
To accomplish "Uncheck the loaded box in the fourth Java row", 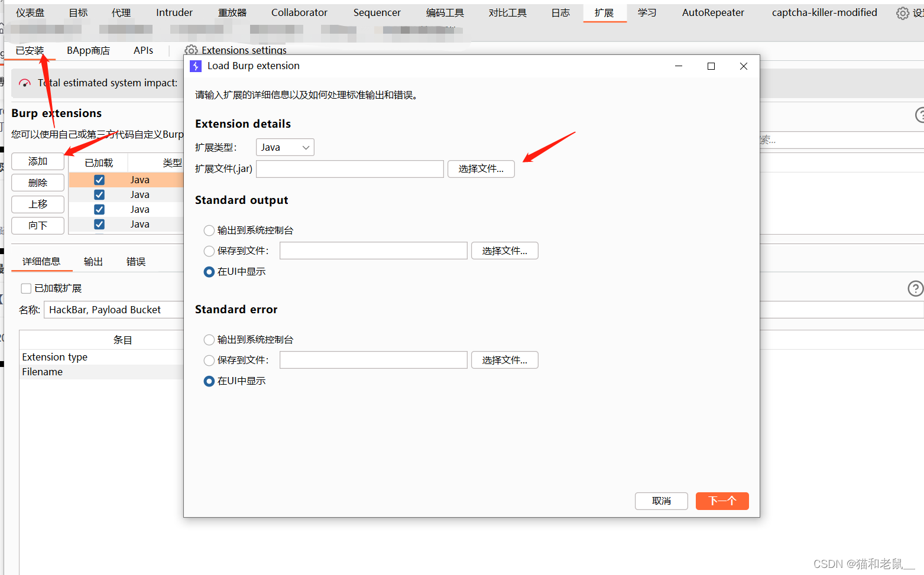I will (99, 224).
